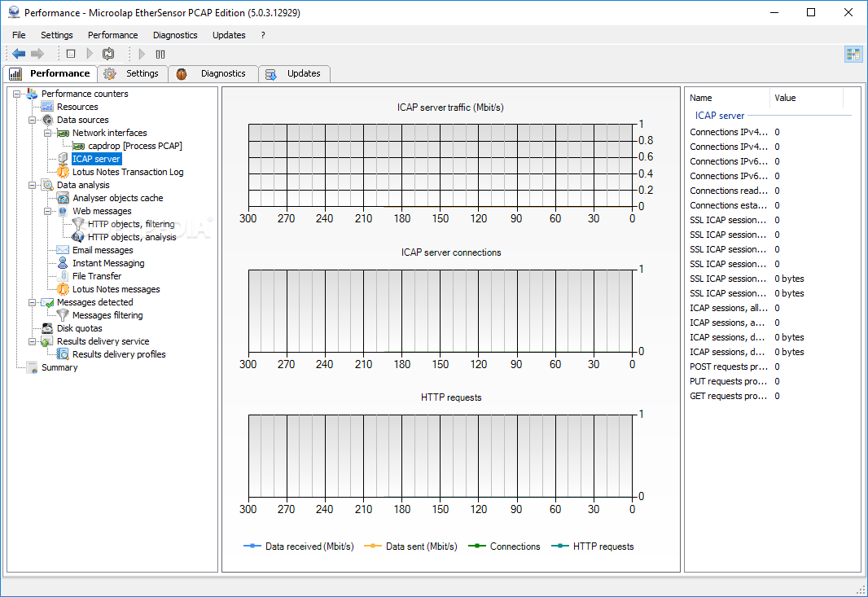Click the Lotus Notes messages icon
Viewport: 868px width, 597px height.
click(x=64, y=289)
